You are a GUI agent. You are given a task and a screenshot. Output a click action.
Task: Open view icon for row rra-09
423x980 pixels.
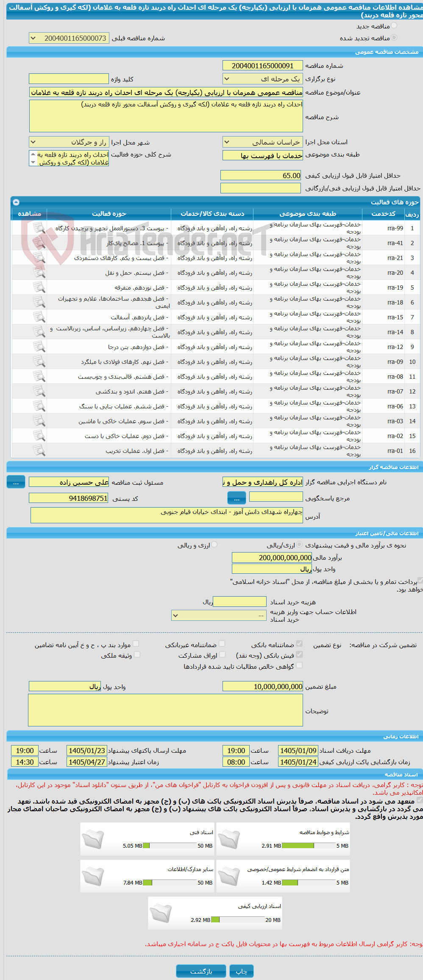[39, 362]
